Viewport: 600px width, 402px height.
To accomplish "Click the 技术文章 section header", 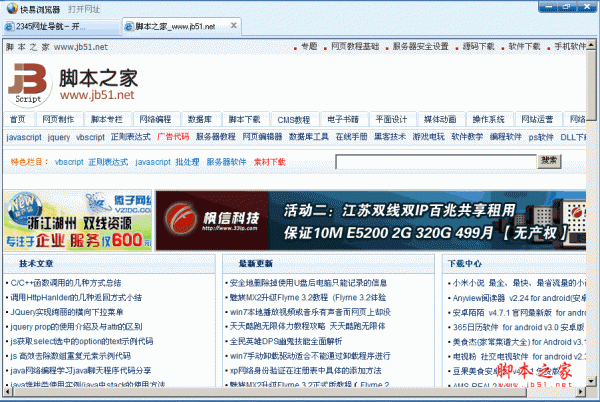I will [36, 264].
